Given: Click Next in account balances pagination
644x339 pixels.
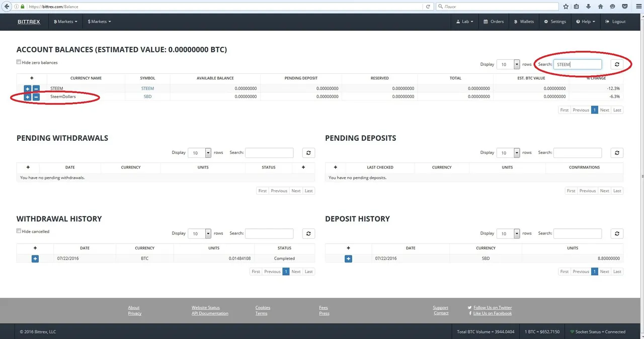Looking at the screenshot, I should pyautogui.click(x=604, y=110).
